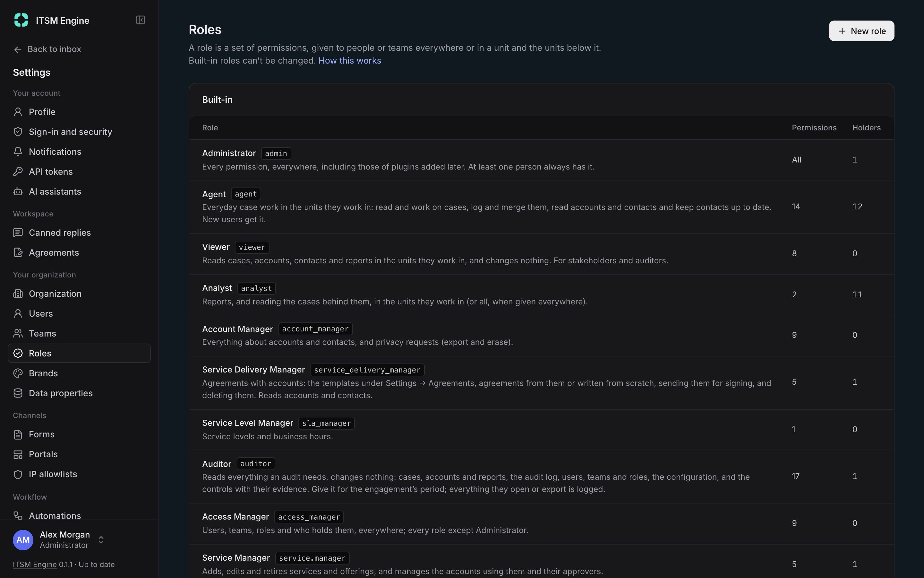Click the Teams people icon
Viewport: 924px width, 578px height.
(18, 333)
